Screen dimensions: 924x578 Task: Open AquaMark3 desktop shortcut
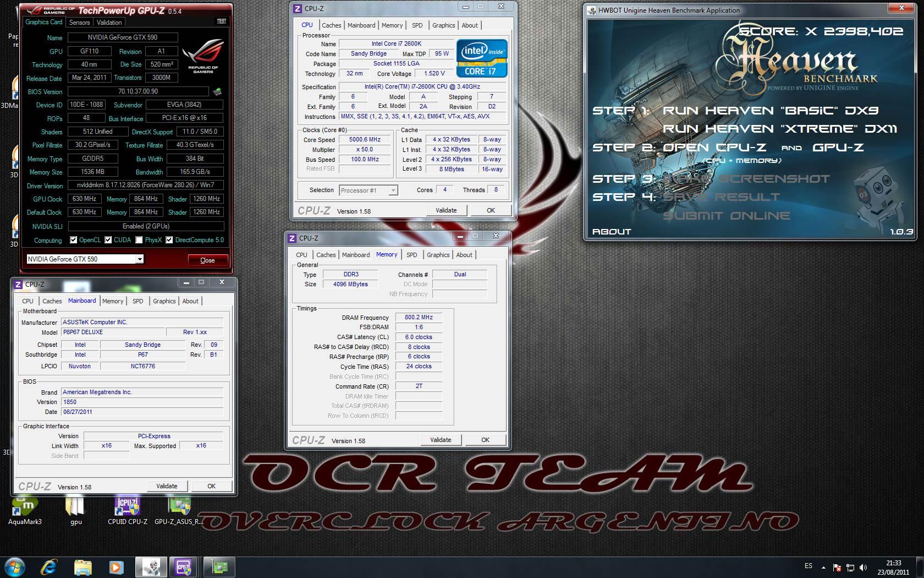point(25,510)
